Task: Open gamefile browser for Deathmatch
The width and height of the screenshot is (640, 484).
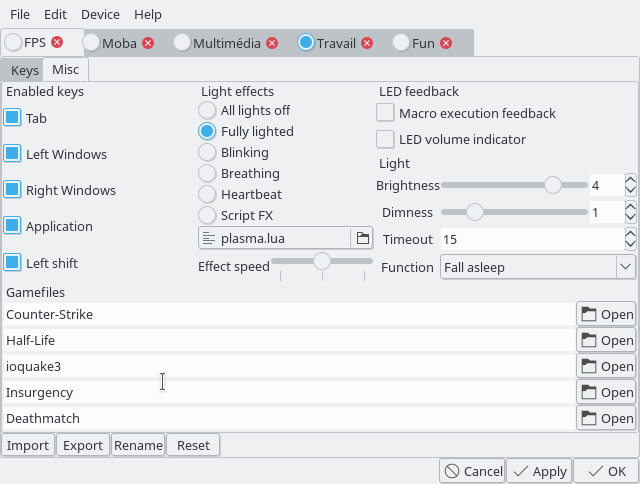Action: click(607, 418)
